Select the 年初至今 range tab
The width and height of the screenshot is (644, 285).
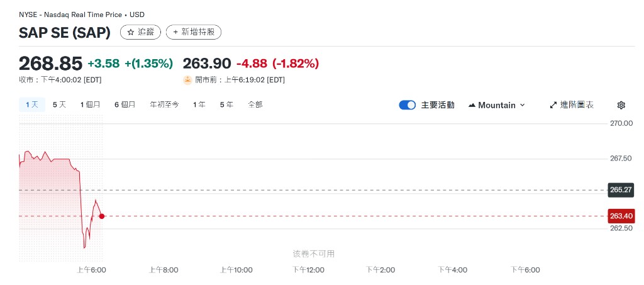164,104
